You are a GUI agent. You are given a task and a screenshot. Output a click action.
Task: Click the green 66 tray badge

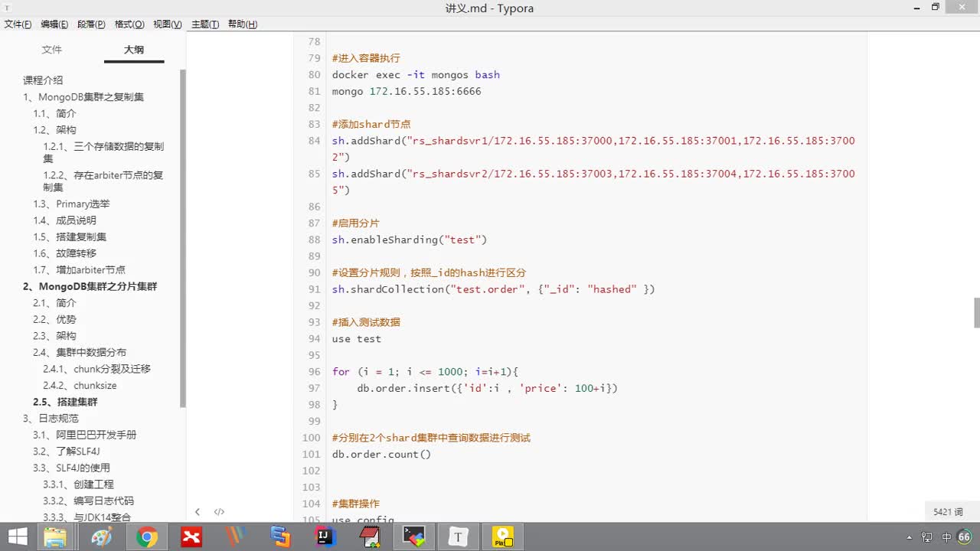[x=964, y=537]
